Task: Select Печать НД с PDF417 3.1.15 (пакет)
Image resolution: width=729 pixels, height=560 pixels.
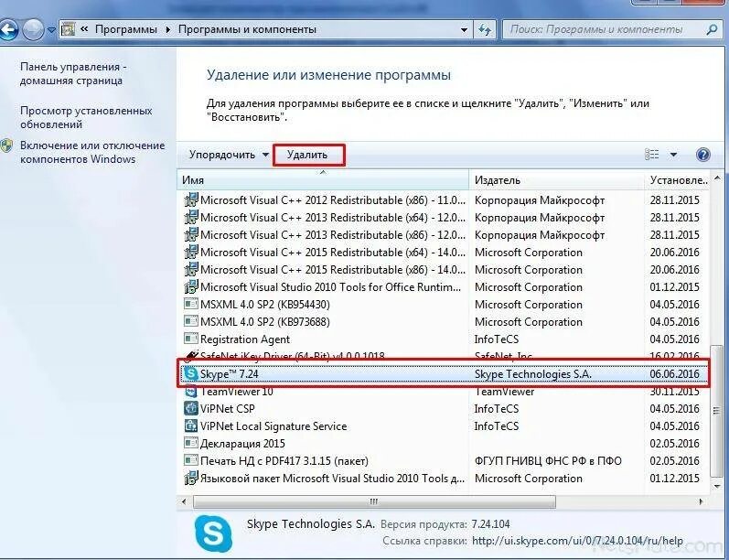Action: click(284, 461)
